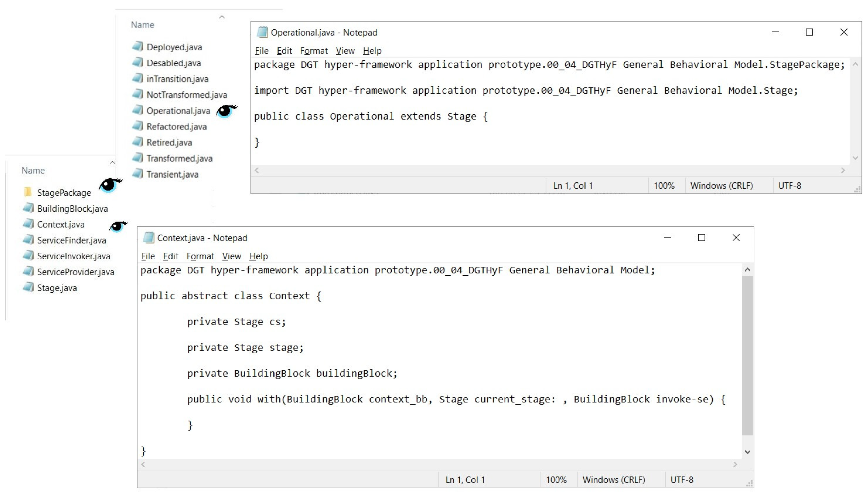
Task: Click vertical scrollbar thumb in Context.java window
Action: [748, 354]
